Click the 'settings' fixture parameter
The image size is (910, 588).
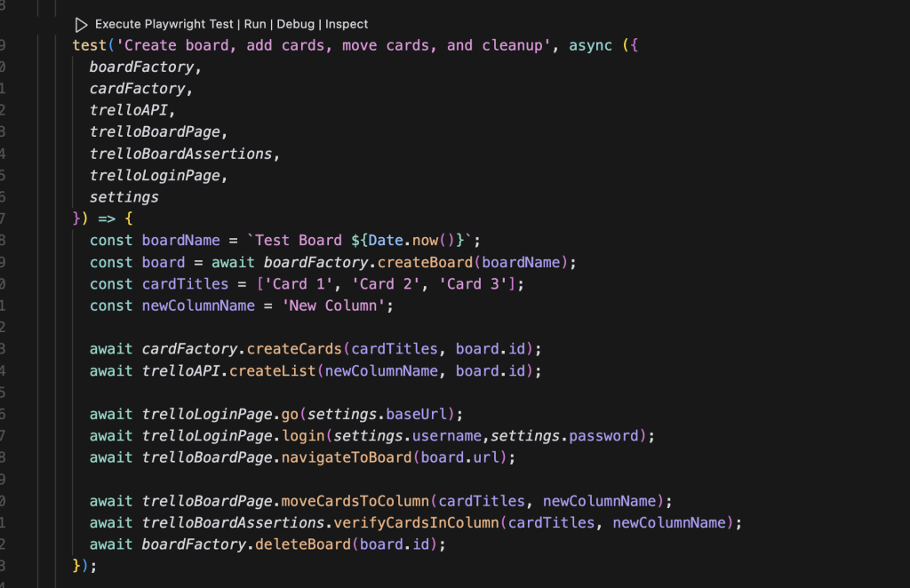(x=124, y=197)
